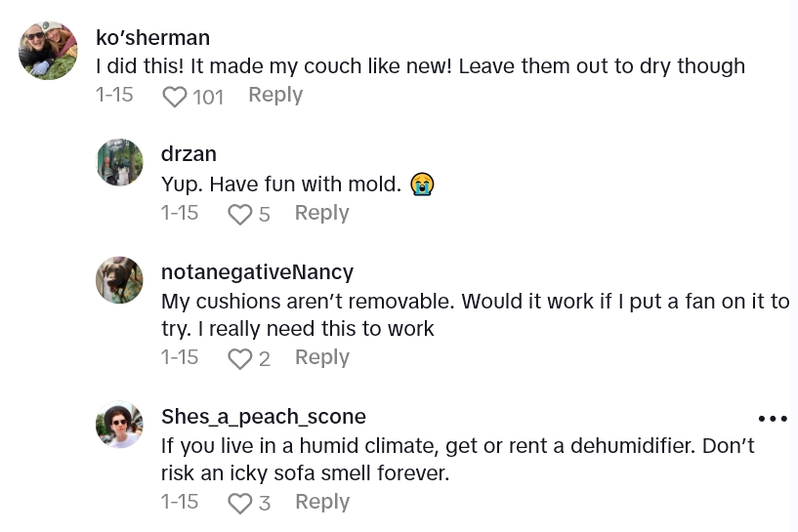Click the "I did this!" comment text
The height and width of the screenshot is (532, 798).
[420, 66]
